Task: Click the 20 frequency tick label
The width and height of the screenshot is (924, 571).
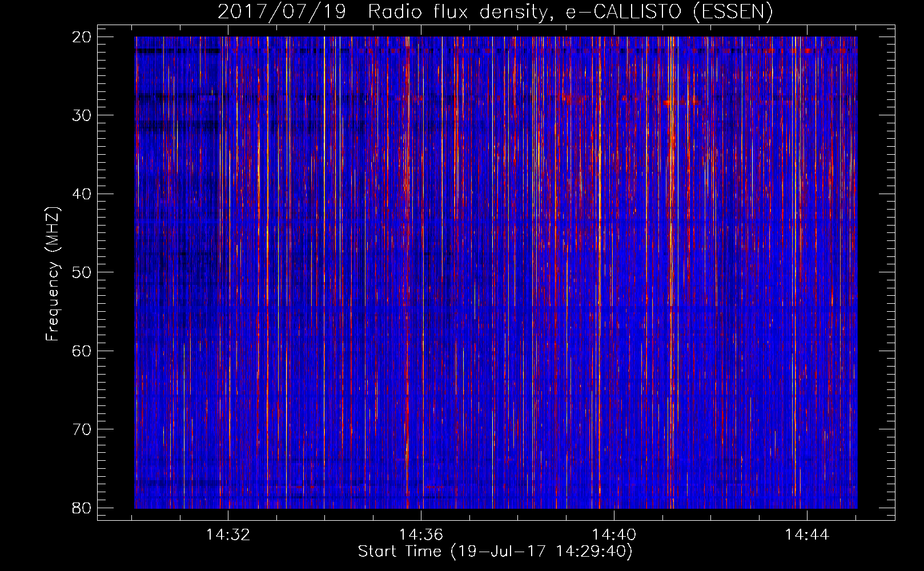Action: click(82, 37)
